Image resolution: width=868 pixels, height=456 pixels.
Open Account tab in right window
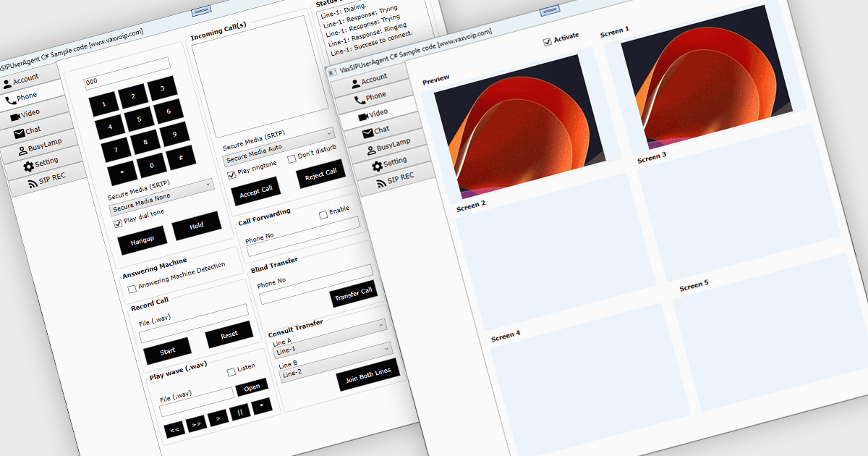[x=369, y=80]
